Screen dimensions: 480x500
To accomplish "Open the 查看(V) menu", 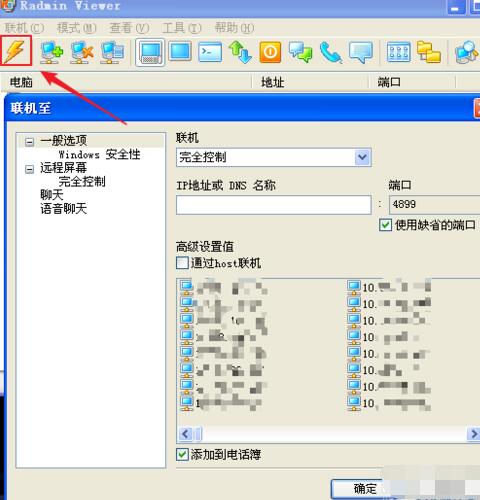I will click(x=129, y=28).
